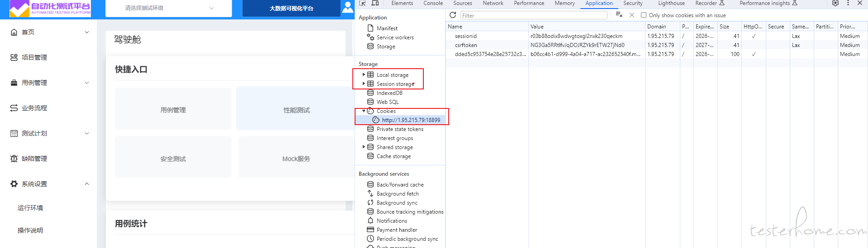Screen dimensions: 868x248
Task: Switch to the Network tab
Action: coord(493,3)
